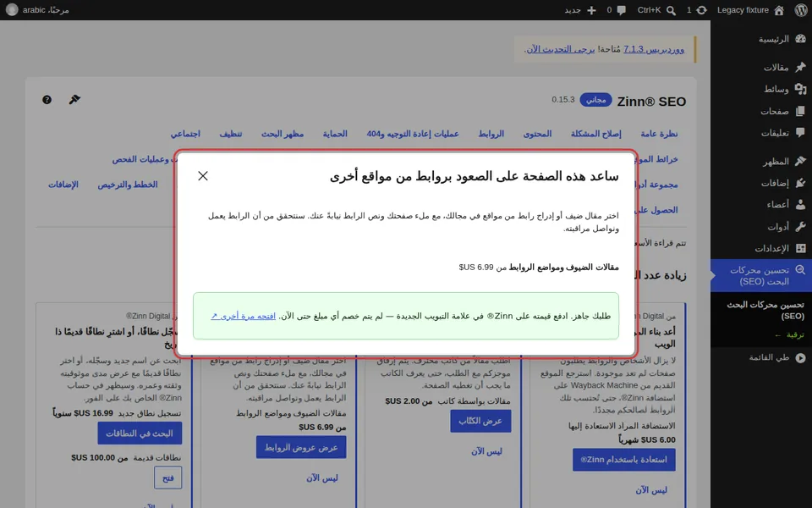Switch to 'الخطط والترخيص' tab
Screen dimensions: 812x508
point(128,185)
